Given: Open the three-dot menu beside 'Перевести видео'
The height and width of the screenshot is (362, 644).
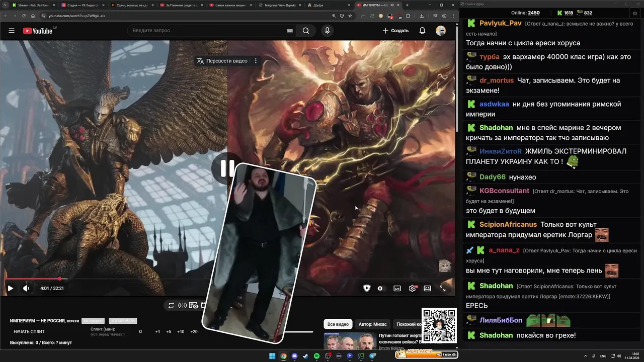Looking at the screenshot, I should click(x=256, y=61).
